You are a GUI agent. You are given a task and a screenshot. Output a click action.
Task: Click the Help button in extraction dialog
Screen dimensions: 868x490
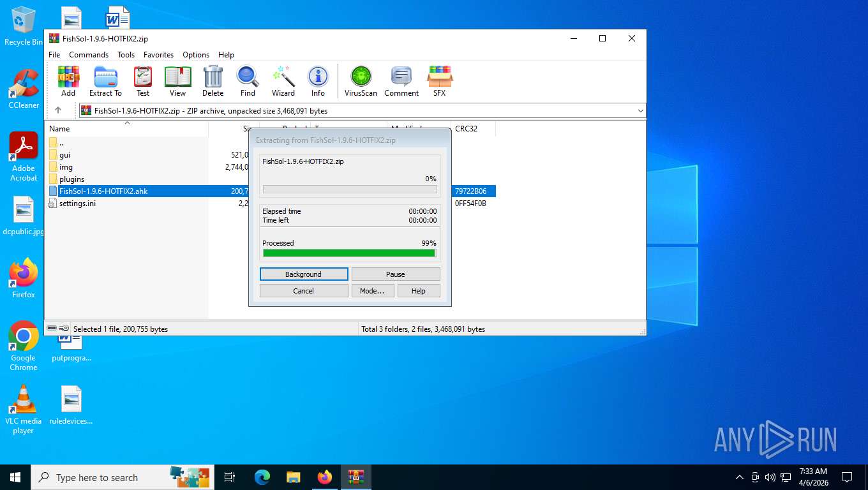pos(419,291)
